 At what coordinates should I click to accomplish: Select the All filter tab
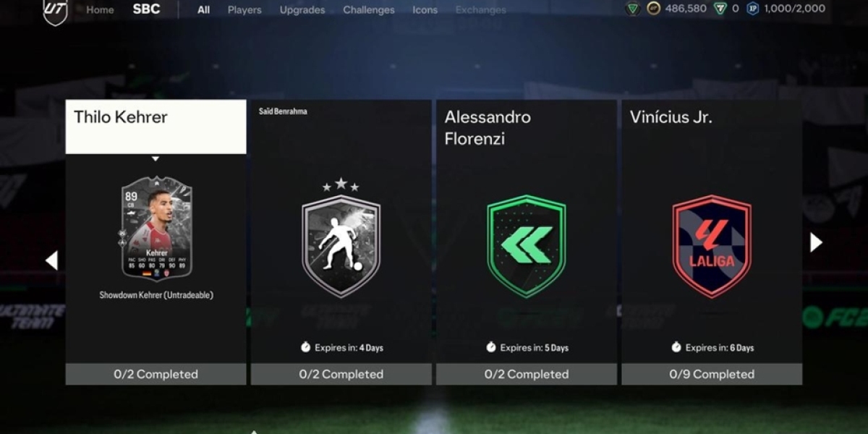point(204,10)
